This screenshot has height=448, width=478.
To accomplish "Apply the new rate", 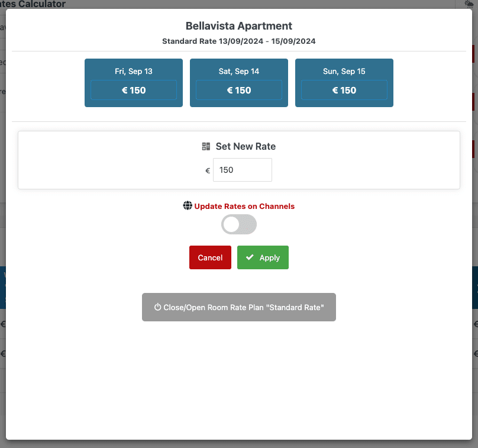I will tap(263, 257).
